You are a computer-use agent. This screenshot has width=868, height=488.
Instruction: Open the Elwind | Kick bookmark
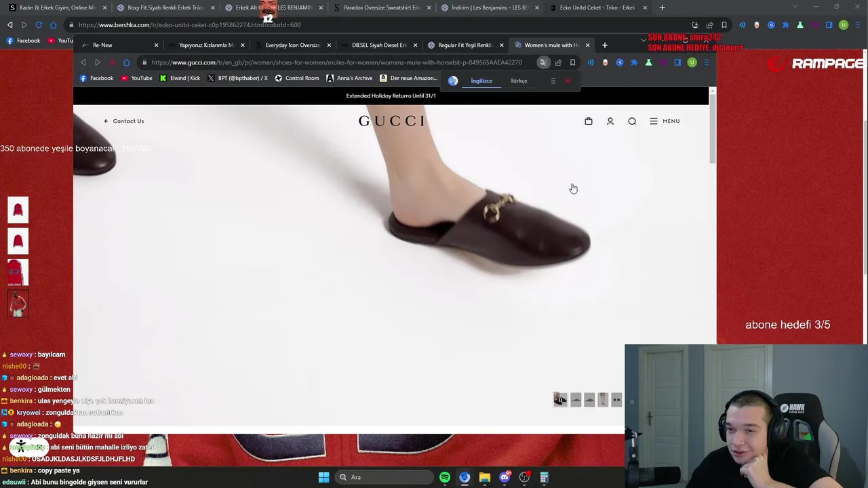pos(180,78)
